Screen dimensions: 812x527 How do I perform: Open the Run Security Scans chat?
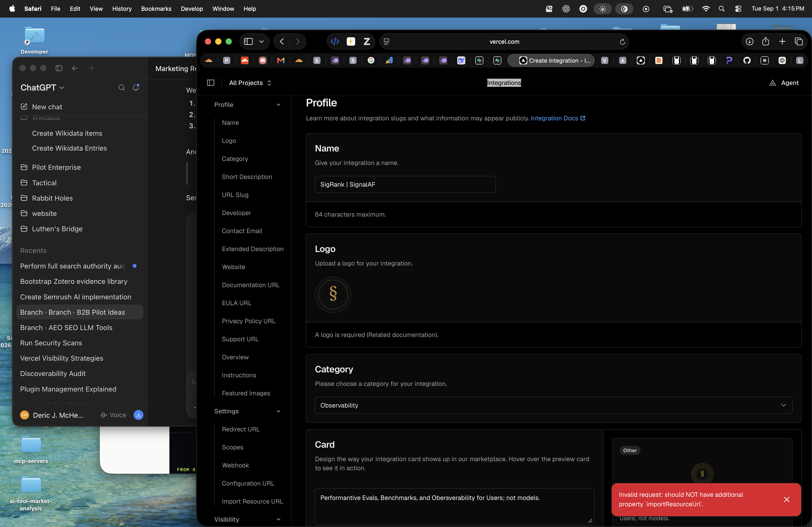[51, 343]
